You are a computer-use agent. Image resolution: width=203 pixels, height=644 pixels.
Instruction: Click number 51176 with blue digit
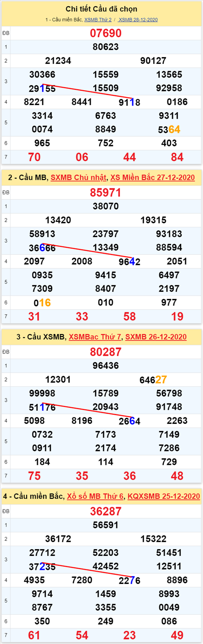click(42, 407)
